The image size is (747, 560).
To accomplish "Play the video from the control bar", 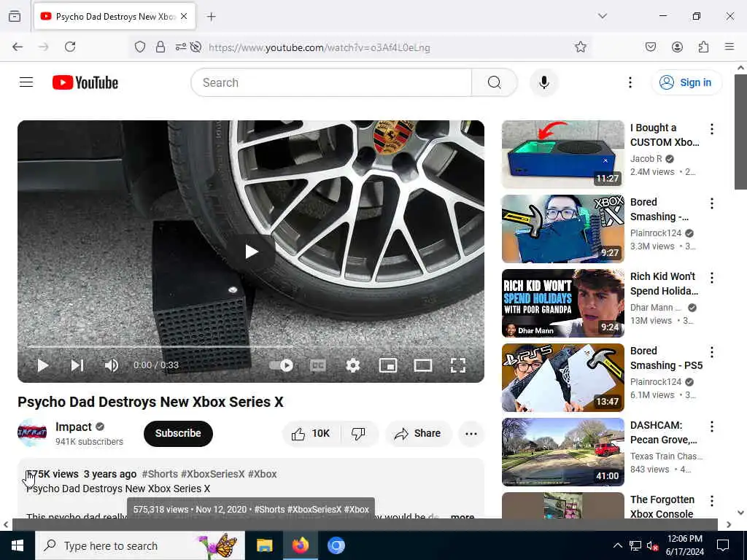I will click(43, 365).
